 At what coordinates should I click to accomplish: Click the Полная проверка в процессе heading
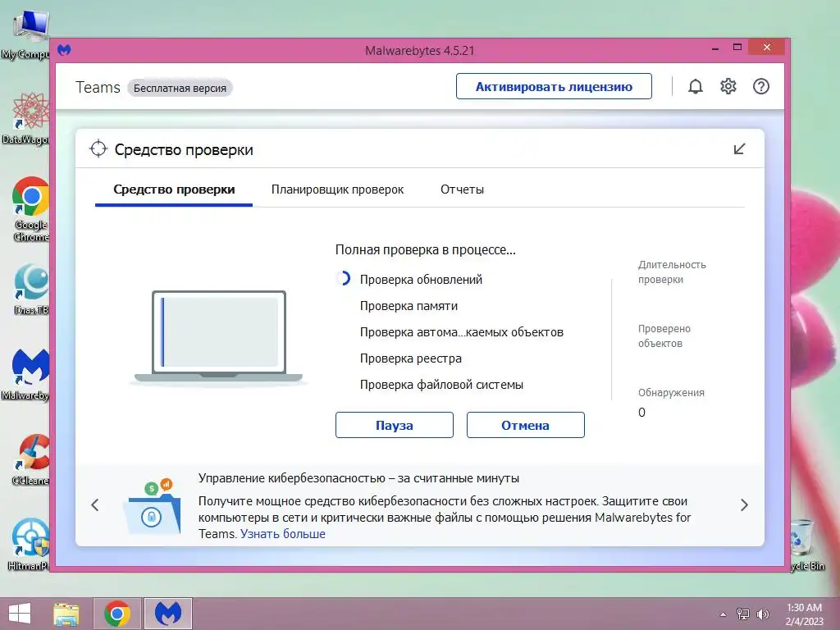[x=426, y=249]
